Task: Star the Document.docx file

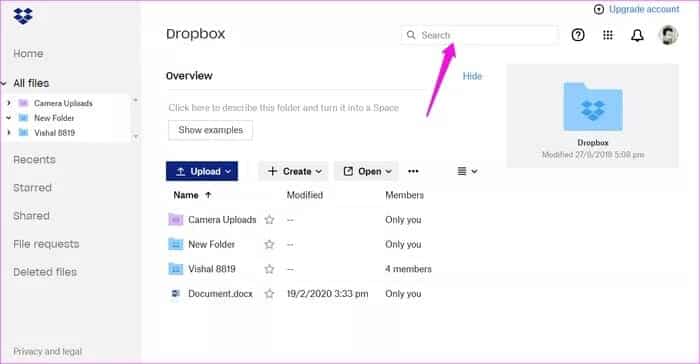Action: 269,293
